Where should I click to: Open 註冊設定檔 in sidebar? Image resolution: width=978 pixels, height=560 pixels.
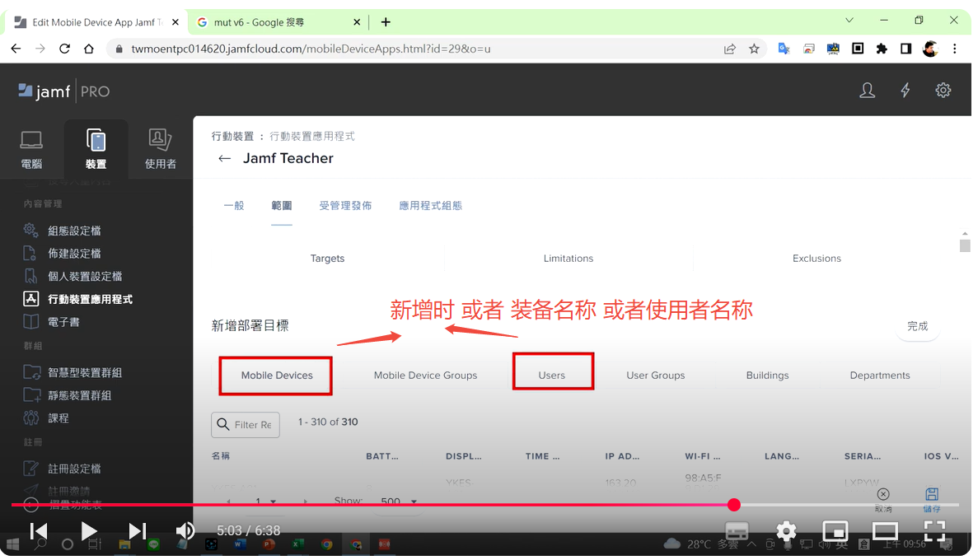(74, 469)
